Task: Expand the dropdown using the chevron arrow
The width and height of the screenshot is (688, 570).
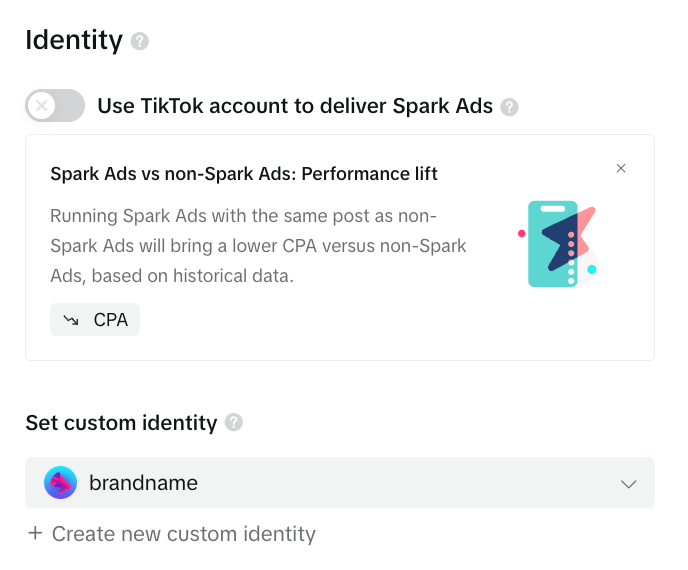Action: click(x=628, y=484)
